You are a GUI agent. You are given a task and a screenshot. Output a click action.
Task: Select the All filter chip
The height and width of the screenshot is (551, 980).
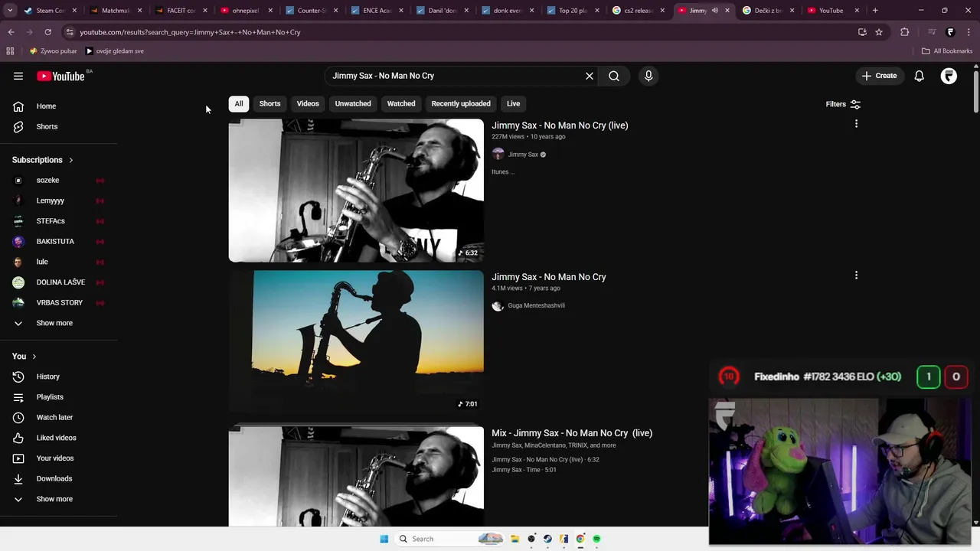(239, 104)
